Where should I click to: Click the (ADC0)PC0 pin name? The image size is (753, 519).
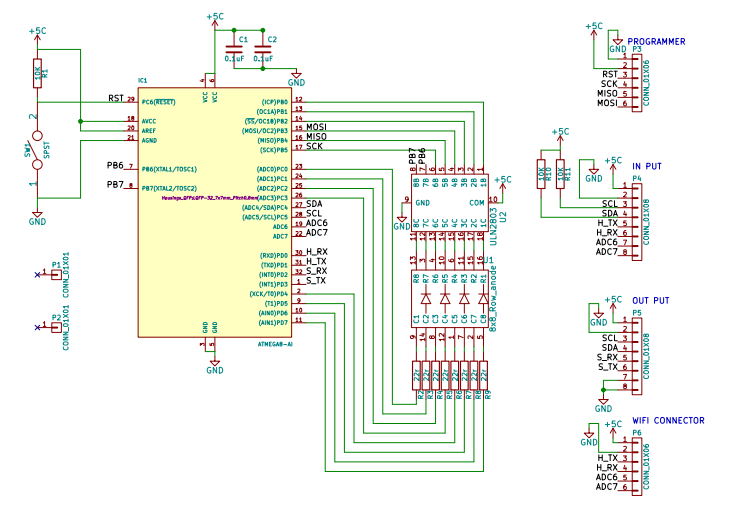click(272, 169)
